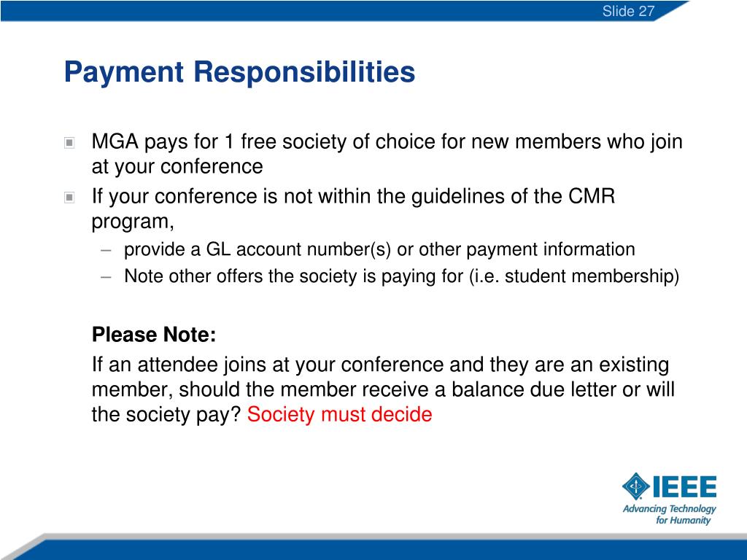Click the IEEE diamond logo icon
This screenshot has height=560, width=747.
635,486
